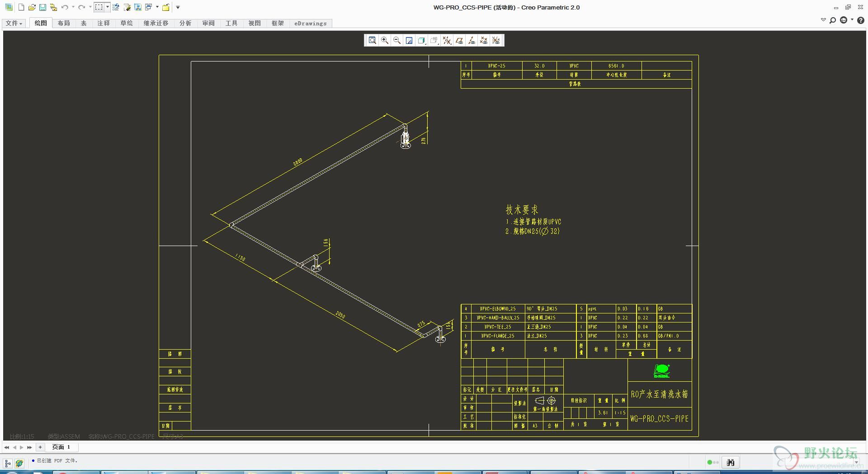Click the RO产水至清洗水箱 title block text
The height and width of the screenshot is (474, 868).
pyautogui.click(x=659, y=394)
